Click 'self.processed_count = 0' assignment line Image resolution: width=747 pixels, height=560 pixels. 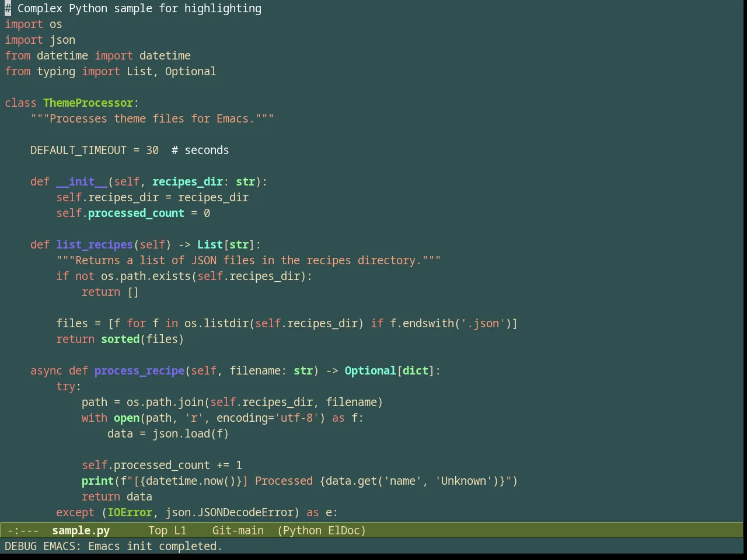pyautogui.click(x=133, y=213)
